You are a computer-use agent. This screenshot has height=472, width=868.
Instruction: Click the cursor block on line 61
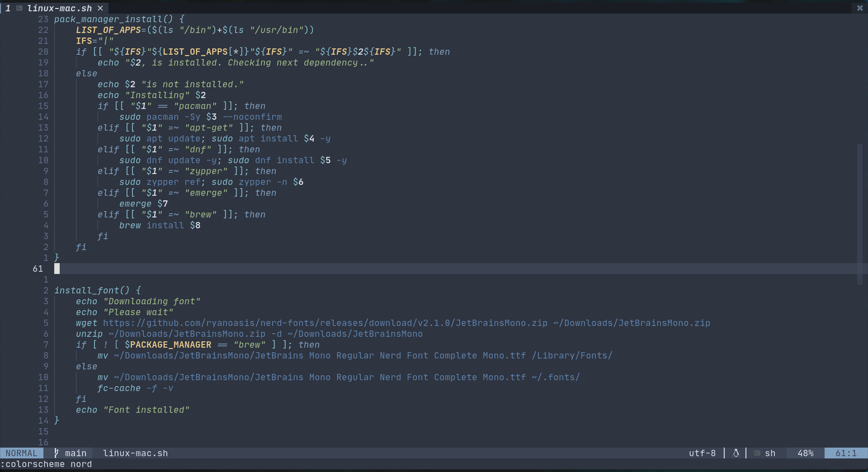[57, 269]
